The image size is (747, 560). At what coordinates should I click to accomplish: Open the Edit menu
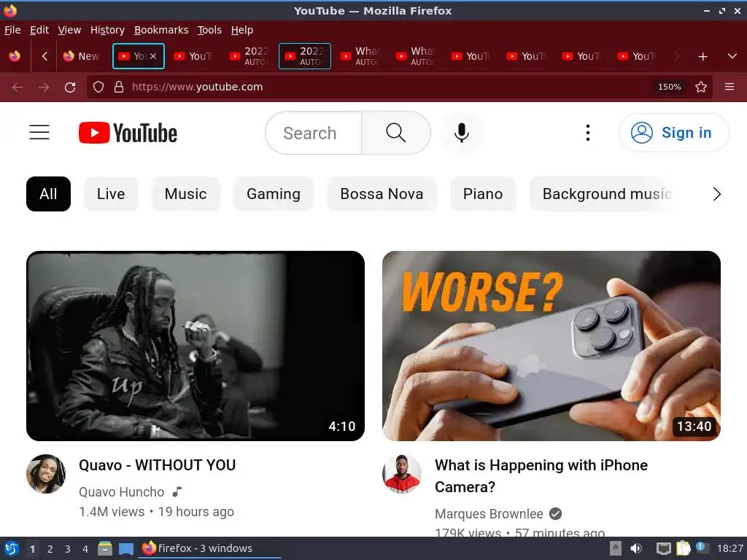[39, 30]
